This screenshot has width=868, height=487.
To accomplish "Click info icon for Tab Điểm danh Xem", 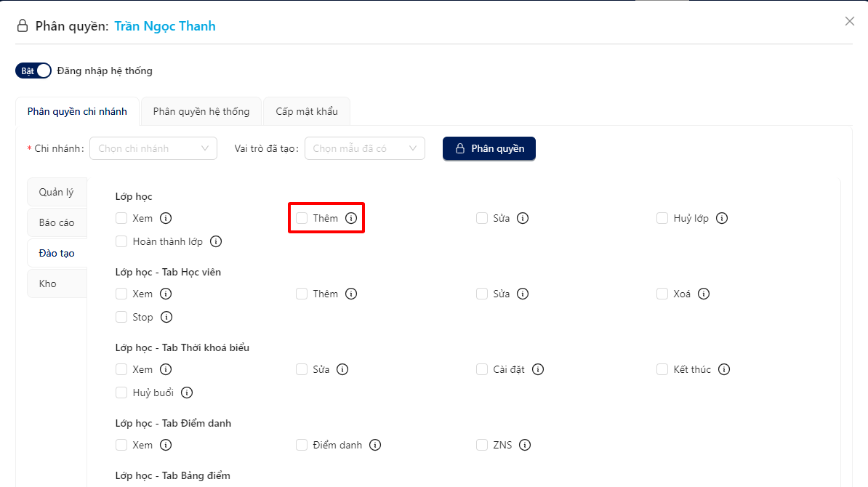I will point(166,445).
